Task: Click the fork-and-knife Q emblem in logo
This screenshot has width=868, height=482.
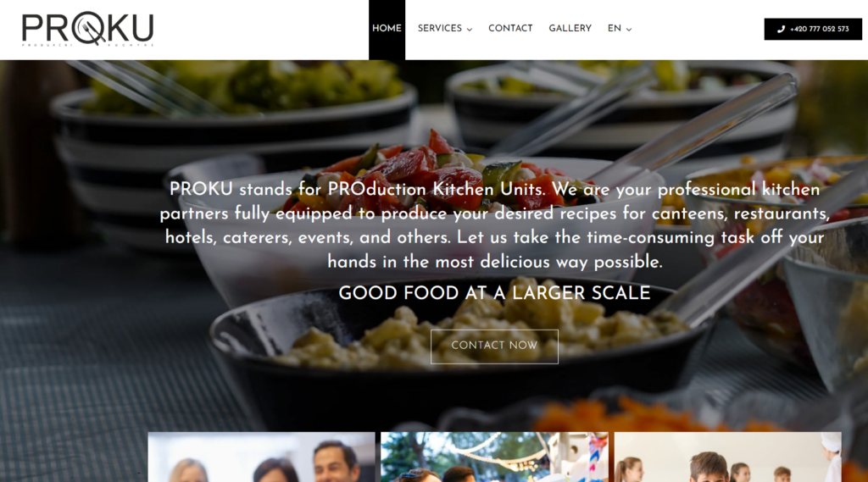Action: 88,28
